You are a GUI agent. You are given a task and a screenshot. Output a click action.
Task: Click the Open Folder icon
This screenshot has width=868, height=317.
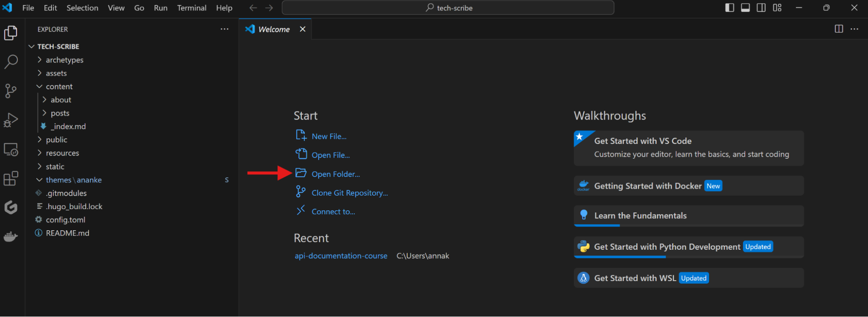tap(301, 173)
